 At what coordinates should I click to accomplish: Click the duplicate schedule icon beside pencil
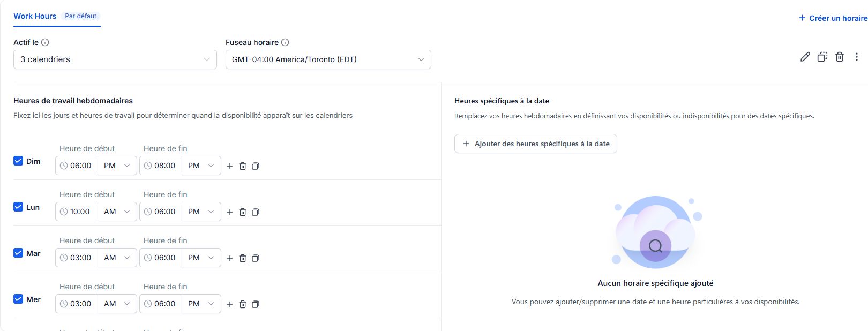822,57
